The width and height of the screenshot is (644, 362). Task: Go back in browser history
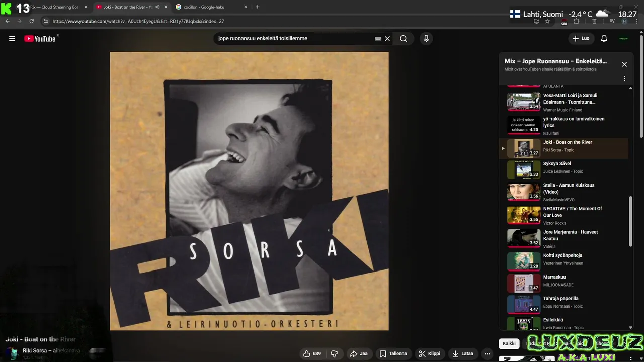(x=7, y=21)
